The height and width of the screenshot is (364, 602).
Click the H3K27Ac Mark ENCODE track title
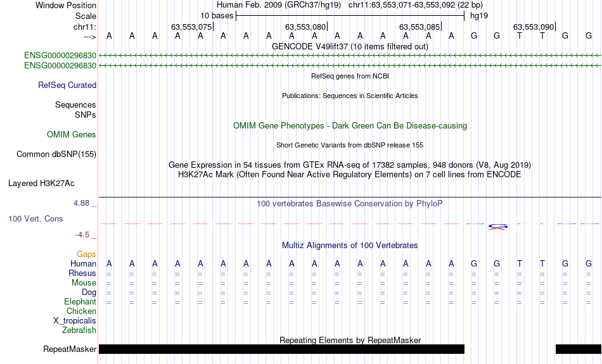[350, 175]
